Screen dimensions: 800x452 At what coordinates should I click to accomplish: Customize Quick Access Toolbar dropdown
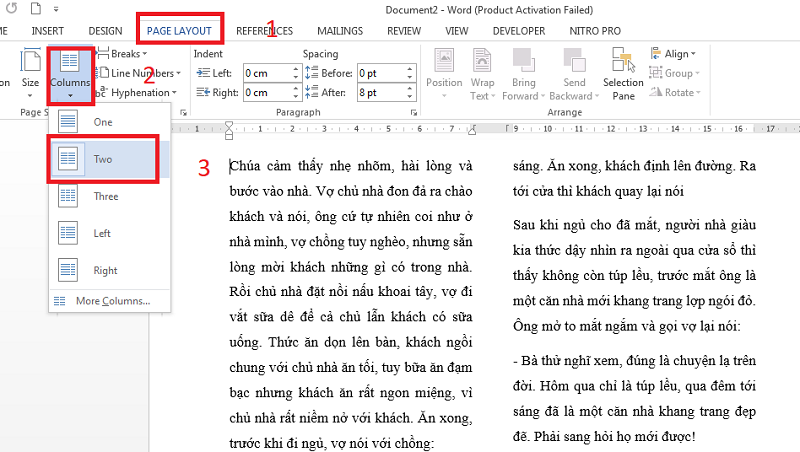tap(56, 9)
